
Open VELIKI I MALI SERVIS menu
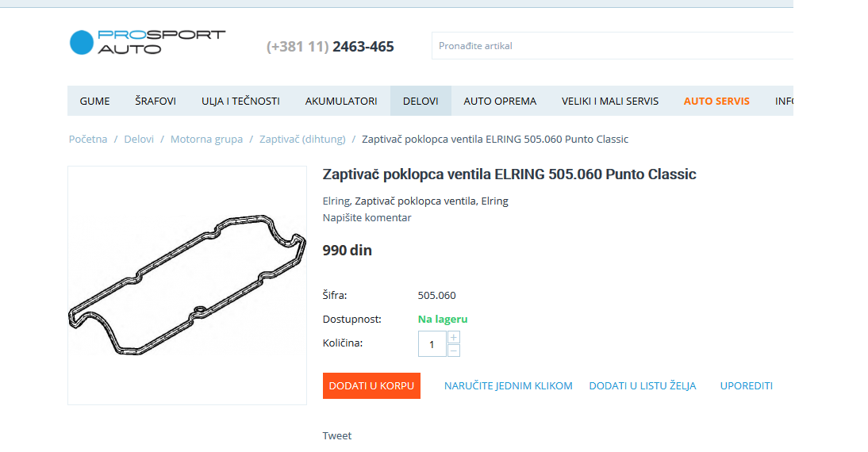pyautogui.click(x=610, y=102)
